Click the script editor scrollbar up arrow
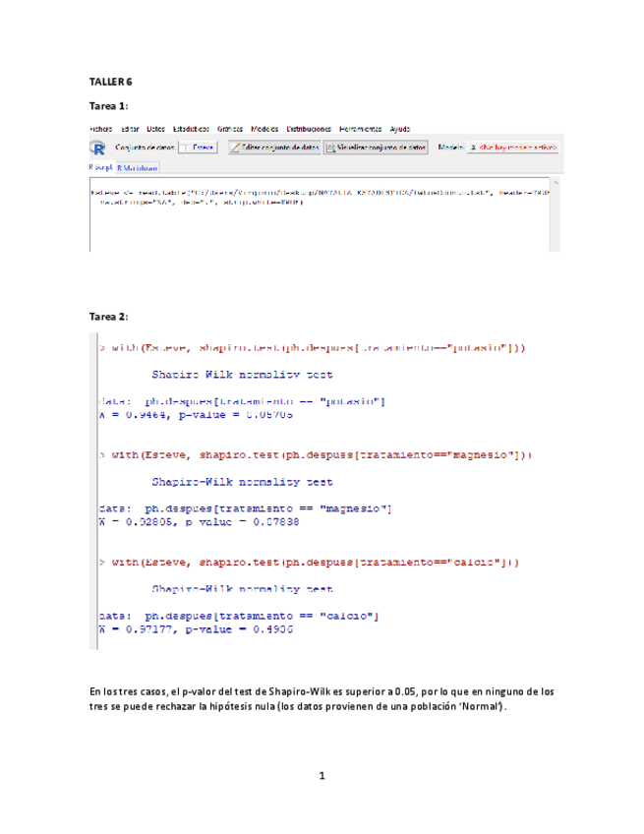 555,183
